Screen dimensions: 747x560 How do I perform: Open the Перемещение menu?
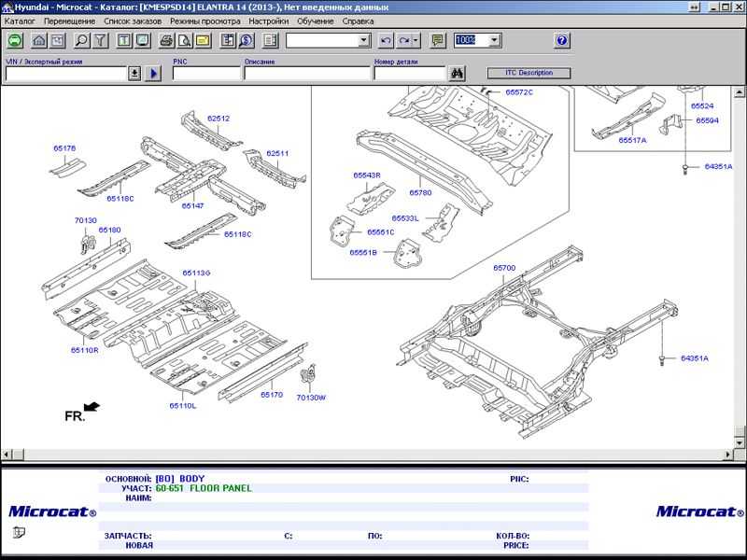(69, 21)
